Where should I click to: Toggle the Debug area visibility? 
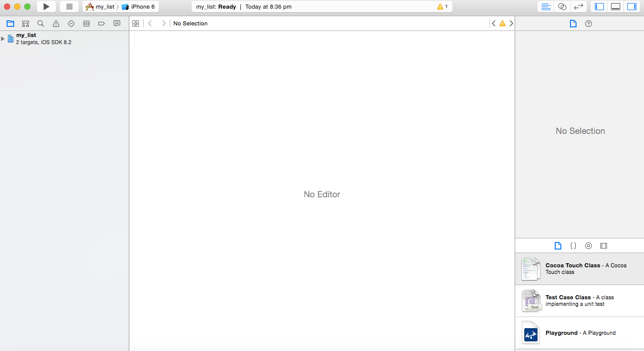click(x=615, y=7)
